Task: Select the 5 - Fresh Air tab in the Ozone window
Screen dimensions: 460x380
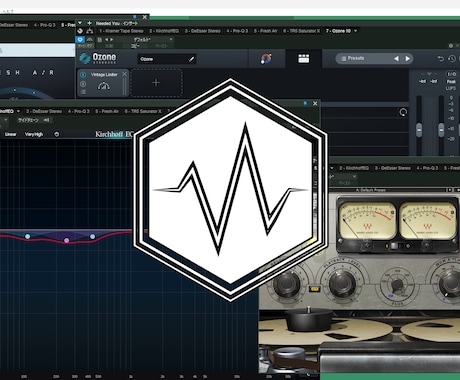Action: [x=266, y=31]
